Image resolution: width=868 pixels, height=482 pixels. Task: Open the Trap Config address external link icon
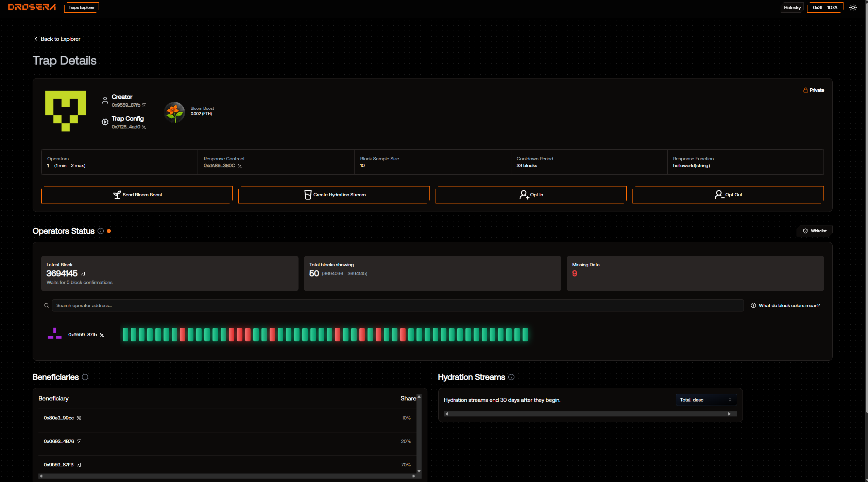point(144,127)
